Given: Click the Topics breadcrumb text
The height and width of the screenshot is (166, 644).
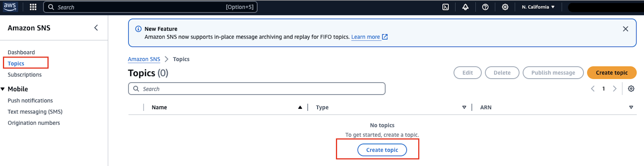Looking at the screenshot, I should pos(181,59).
